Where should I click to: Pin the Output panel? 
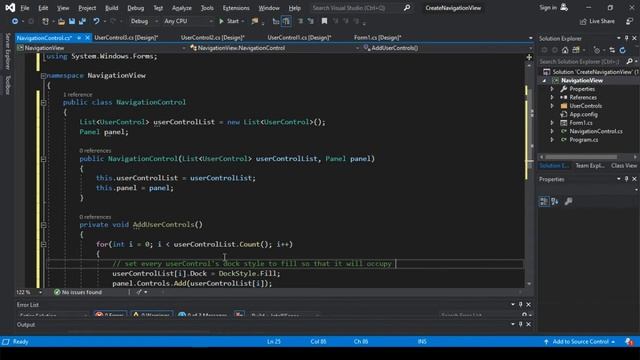pos(520,324)
